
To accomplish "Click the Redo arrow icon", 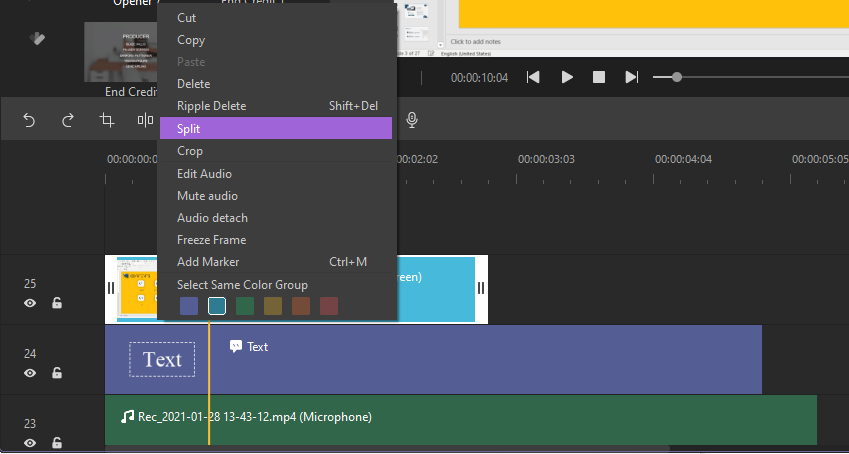I will pyautogui.click(x=68, y=120).
